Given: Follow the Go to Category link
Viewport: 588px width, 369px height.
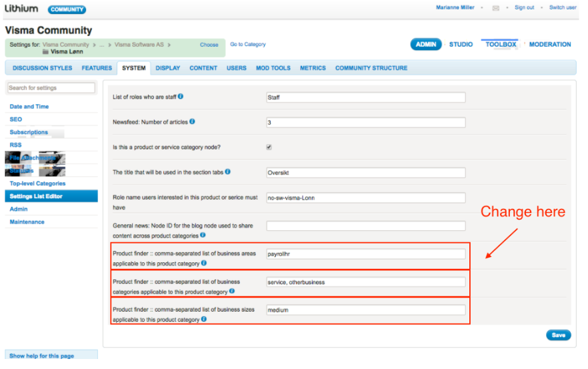Looking at the screenshot, I should tap(247, 44).
